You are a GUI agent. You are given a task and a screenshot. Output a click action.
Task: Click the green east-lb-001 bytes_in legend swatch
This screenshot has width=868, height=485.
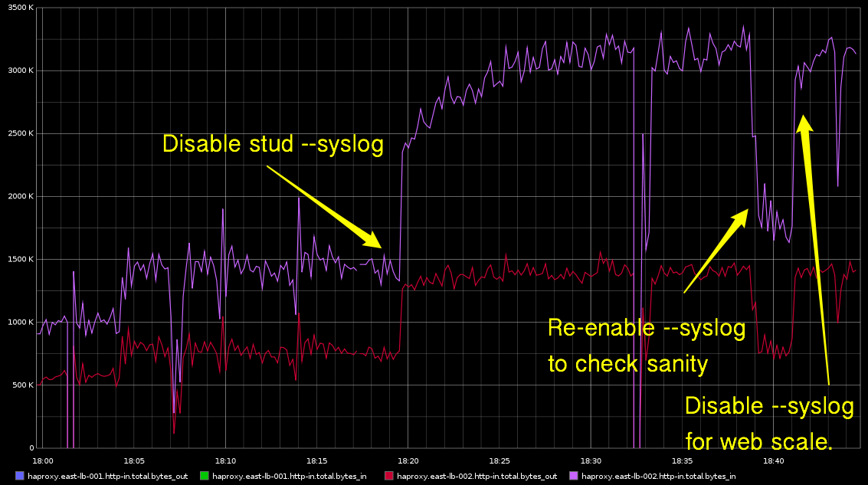[205, 476]
